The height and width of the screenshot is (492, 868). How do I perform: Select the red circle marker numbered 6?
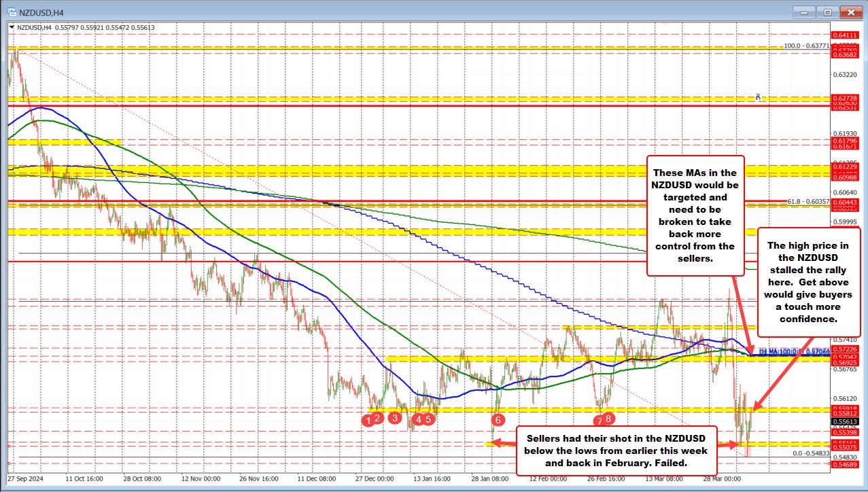pyautogui.click(x=498, y=419)
